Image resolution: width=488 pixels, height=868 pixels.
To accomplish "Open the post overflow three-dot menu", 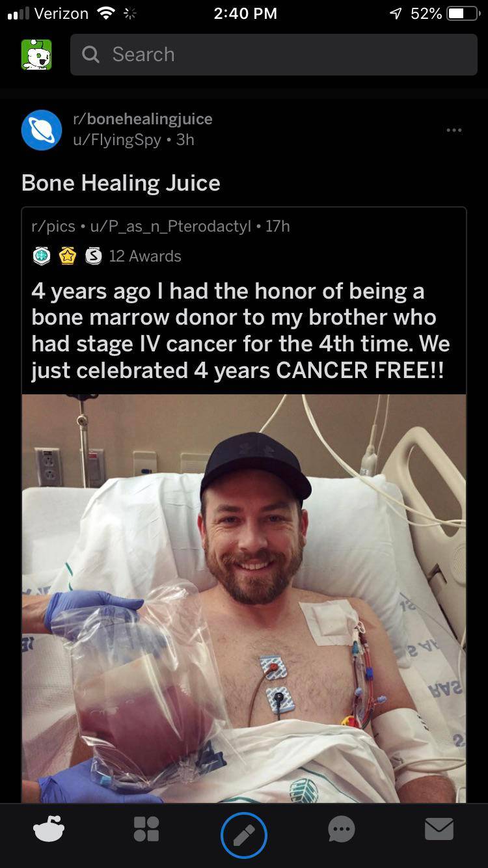I will coord(454,130).
